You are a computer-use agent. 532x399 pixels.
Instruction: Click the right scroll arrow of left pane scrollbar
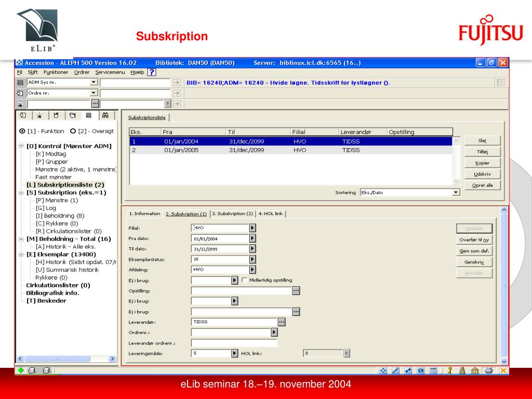pyautogui.click(x=112, y=358)
